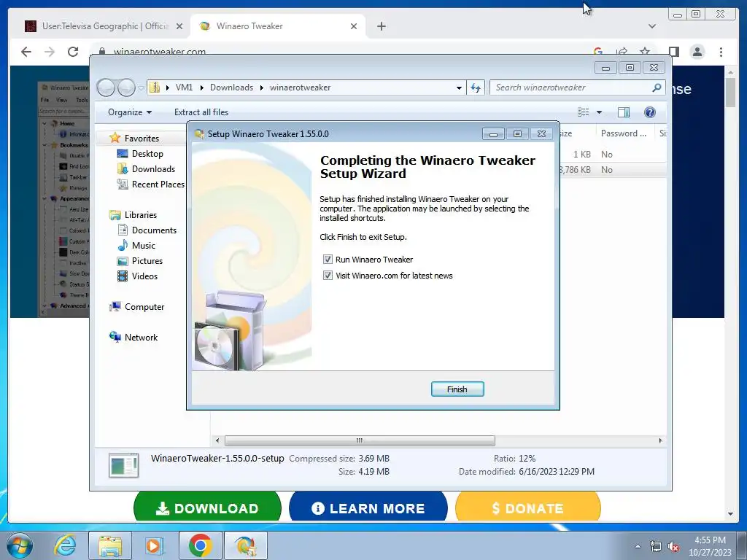The image size is (747, 560).
Task: Open Windows Media Player from taskbar
Action: click(x=153, y=545)
